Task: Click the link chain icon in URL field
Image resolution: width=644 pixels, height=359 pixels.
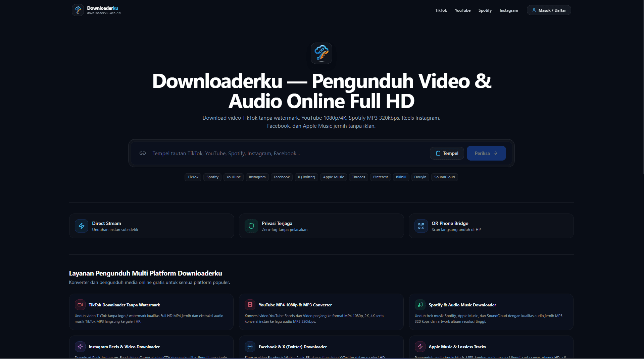Action: tap(143, 153)
